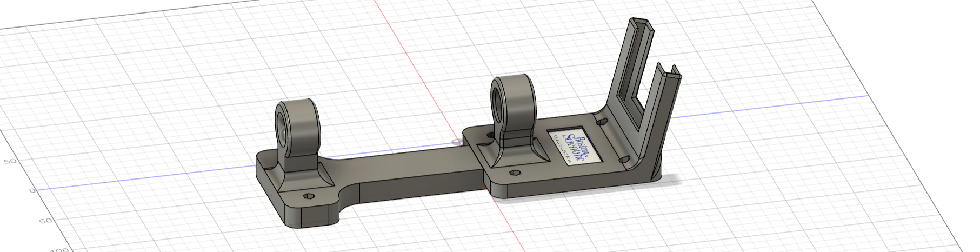Select hex hole on the left base plate
This screenshot has height=252, width=980.
(310, 196)
